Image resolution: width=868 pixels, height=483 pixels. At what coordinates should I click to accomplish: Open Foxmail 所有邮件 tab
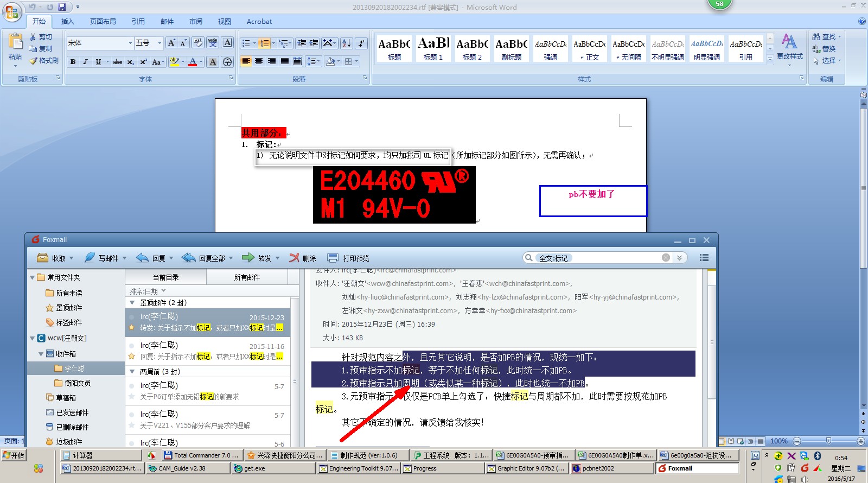247,277
